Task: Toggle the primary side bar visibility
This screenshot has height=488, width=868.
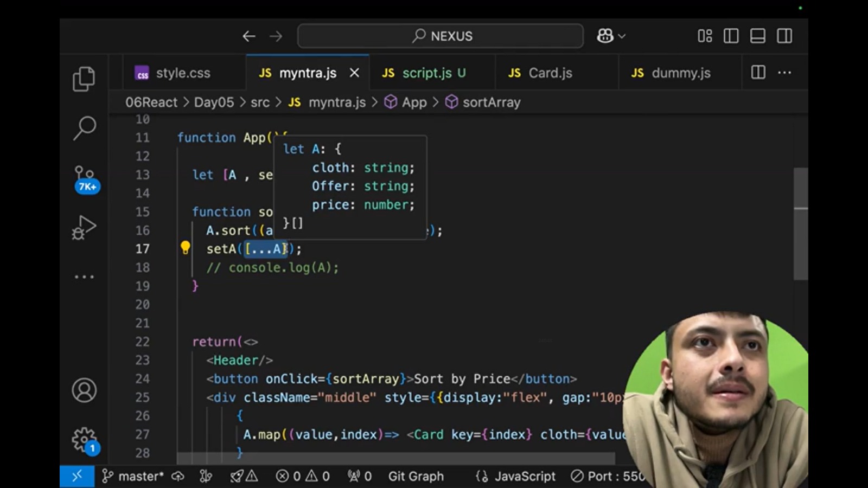Action: tap(731, 36)
